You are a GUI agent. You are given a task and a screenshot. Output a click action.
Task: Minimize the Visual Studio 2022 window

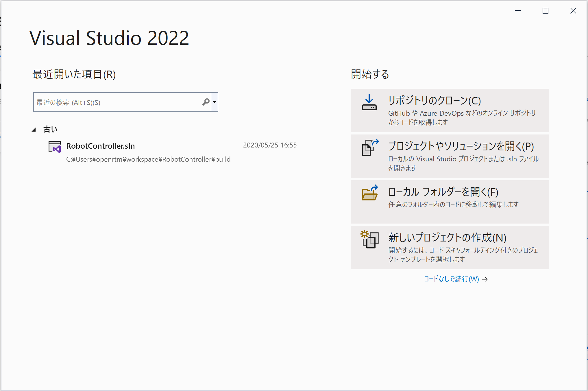tap(518, 11)
